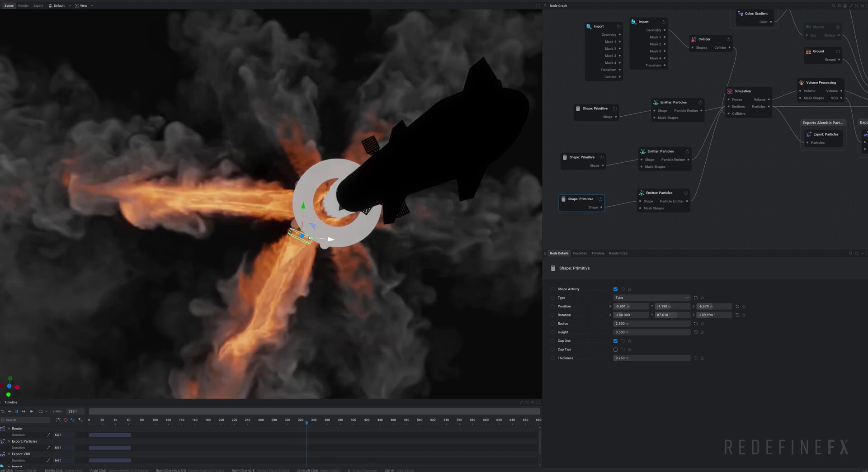This screenshot has height=472, width=868.
Task: Collapse the Export: Particles track group
Action: (9, 441)
